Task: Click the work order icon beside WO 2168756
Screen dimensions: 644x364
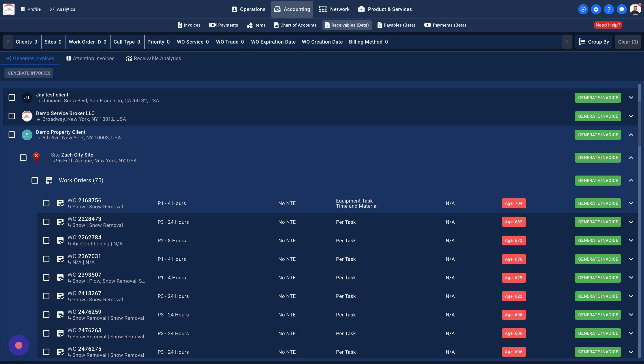Action: (x=60, y=203)
